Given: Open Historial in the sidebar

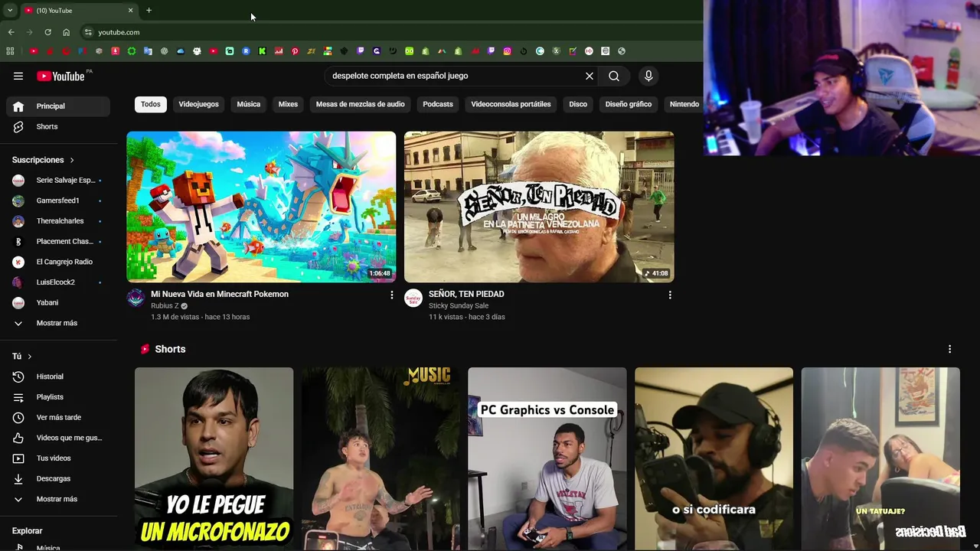Looking at the screenshot, I should point(58,377).
